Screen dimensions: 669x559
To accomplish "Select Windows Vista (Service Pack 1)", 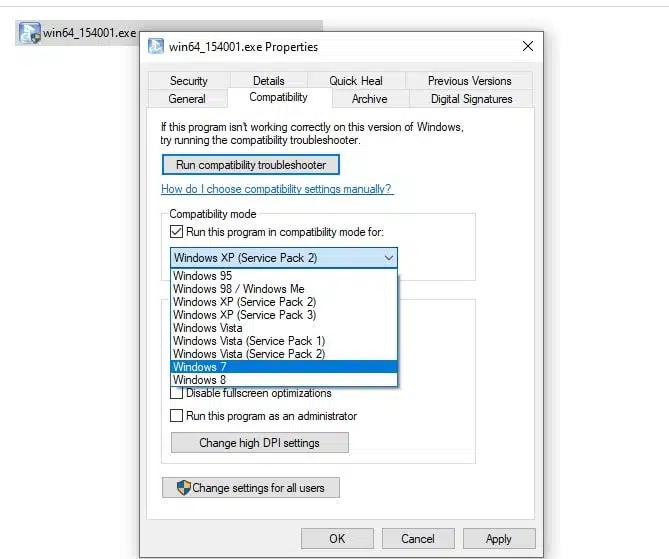I will 284,341.
